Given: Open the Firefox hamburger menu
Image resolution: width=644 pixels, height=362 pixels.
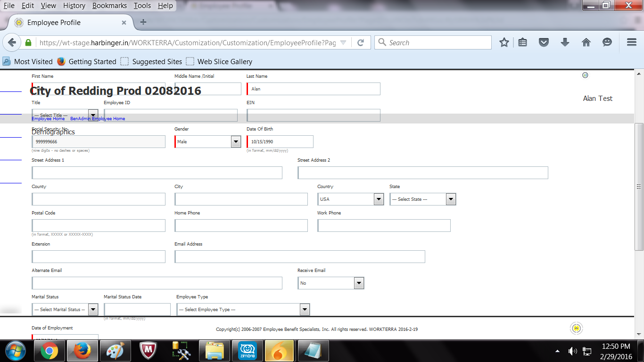Looking at the screenshot, I should pyautogui.click(x=632, y=42).
